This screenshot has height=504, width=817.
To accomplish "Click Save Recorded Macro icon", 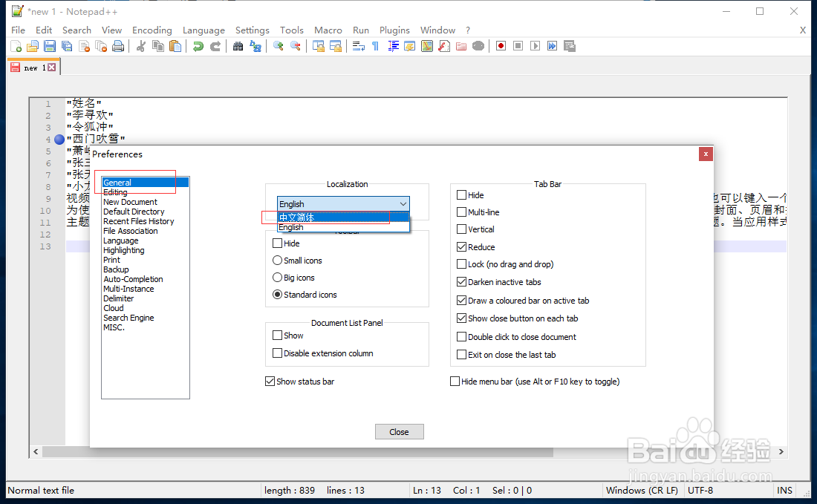I will click(570, 46).
